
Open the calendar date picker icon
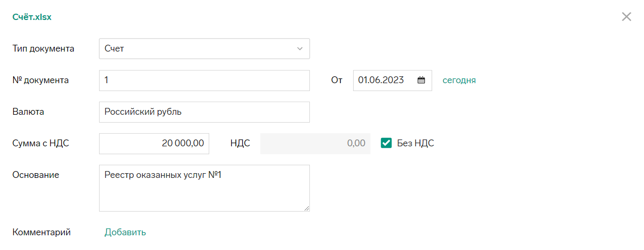421,81
